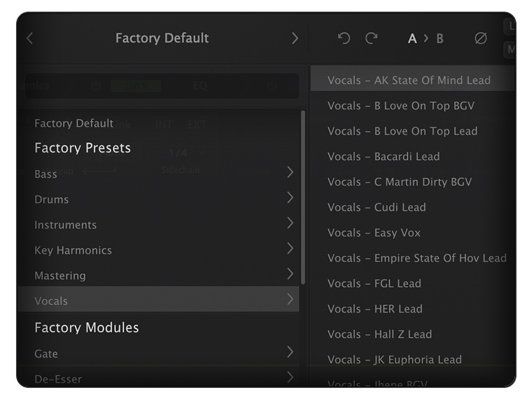This screenshot has height=399, width=532.
Task: Load the Vocals – Easy Vox preset
Action: (374, 233)
